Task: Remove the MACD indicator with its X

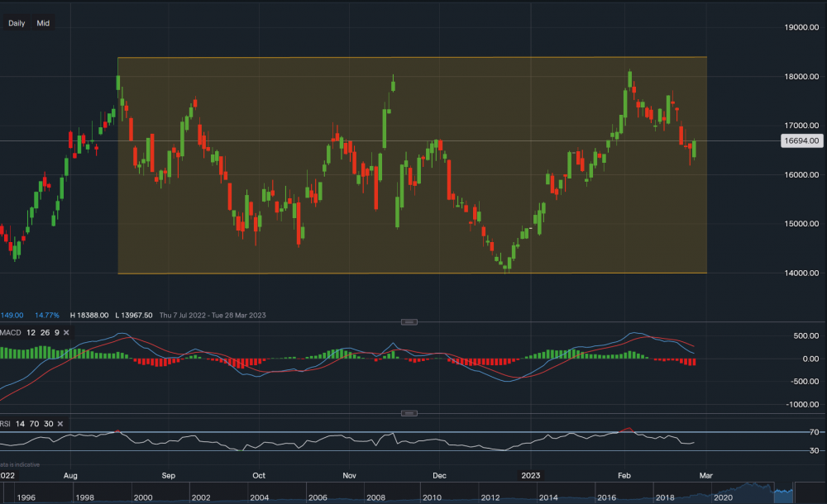Action: point(65,333)
